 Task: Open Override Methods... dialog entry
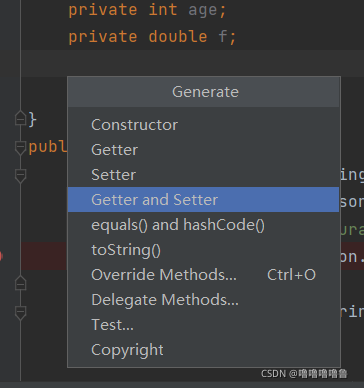203,275
